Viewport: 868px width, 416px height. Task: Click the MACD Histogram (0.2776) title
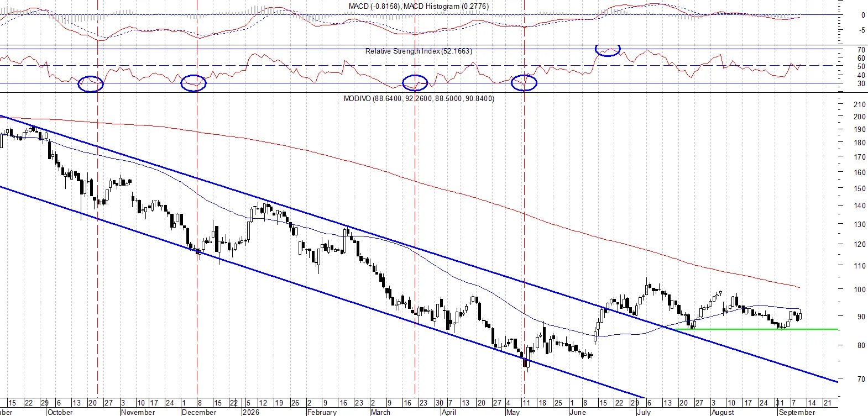[x=446, y=6]
